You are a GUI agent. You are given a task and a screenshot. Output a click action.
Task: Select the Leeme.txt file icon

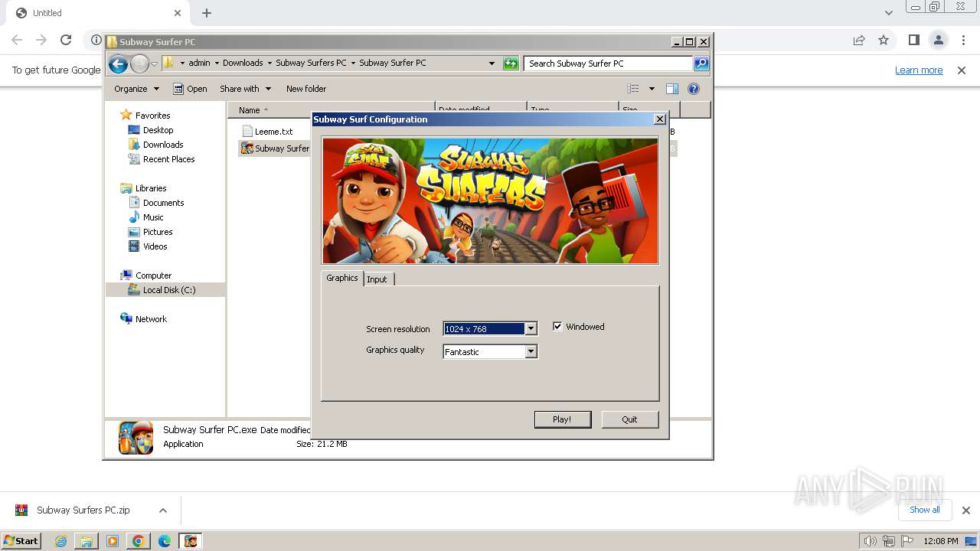tap(247, 132)
